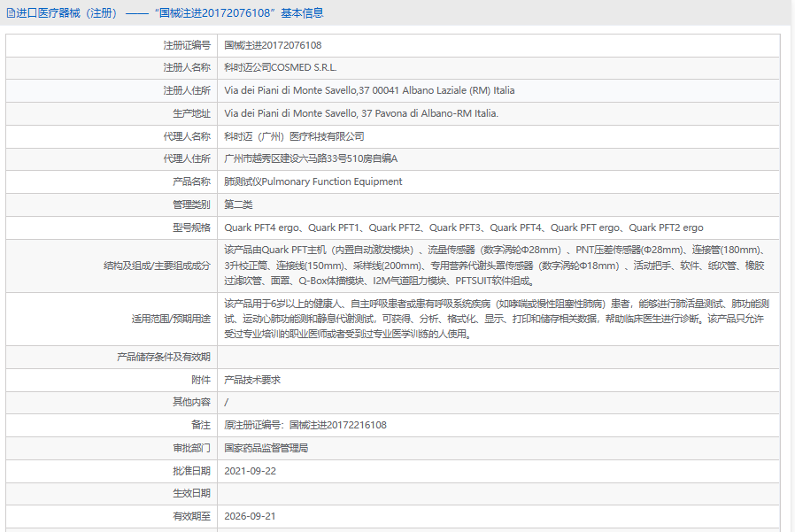This screenshot has width=795, height=532.
Task: Select intended use text starting 该产品用于6岁以上
Action: 497,319
